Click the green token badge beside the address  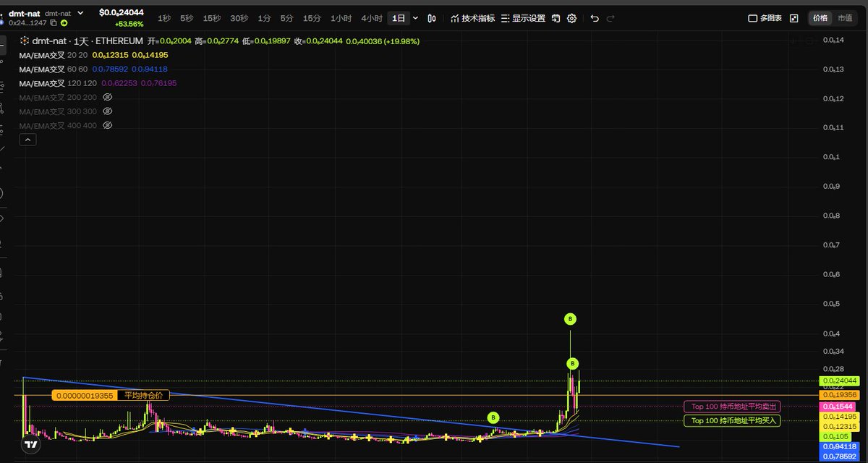coord(64,23)
